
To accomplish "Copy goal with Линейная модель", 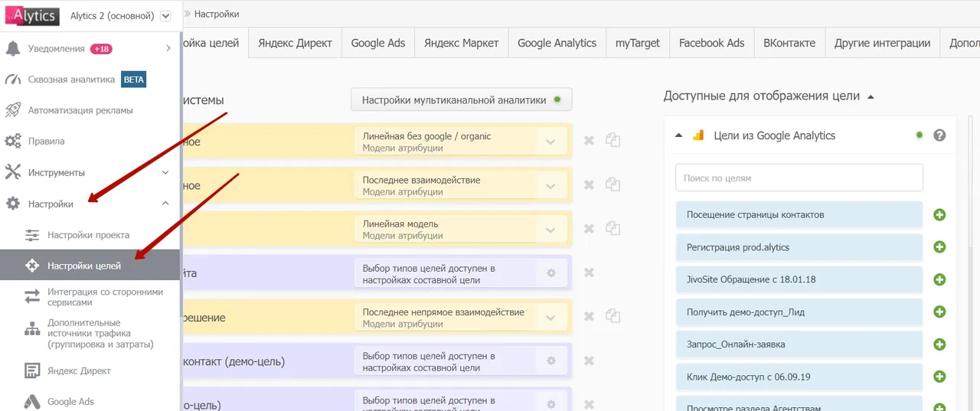I will 612,227.
